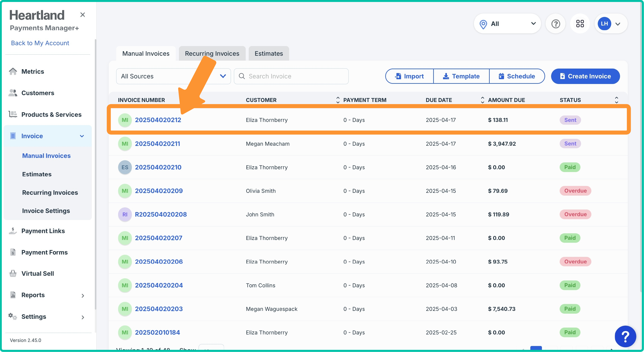Sort by Customer column arrows
The image size is (644, 352).
pos(338,100)
